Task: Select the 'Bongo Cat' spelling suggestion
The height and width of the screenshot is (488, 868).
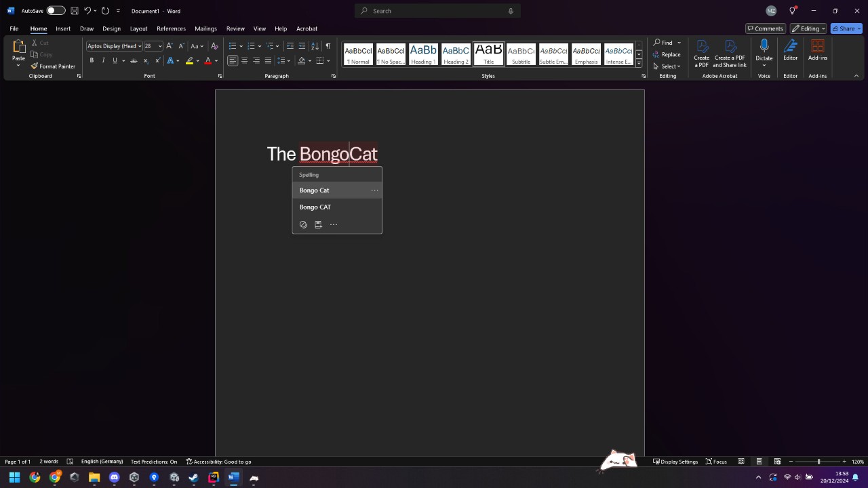Action: [x=315, y=190]
